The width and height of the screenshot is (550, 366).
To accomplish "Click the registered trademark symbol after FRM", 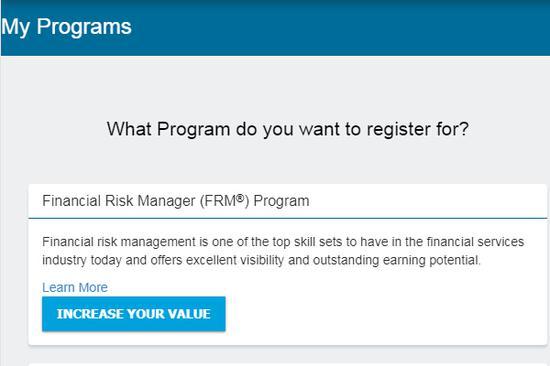I will 240,198.
